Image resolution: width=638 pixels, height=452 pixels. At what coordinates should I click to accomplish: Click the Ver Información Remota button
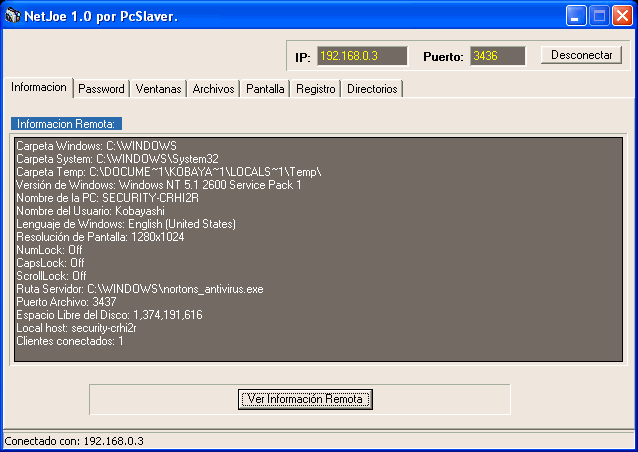coord(305,399)
